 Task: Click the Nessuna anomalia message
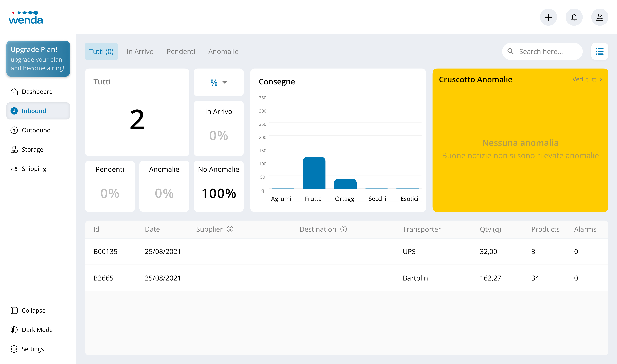coord(520,143)
